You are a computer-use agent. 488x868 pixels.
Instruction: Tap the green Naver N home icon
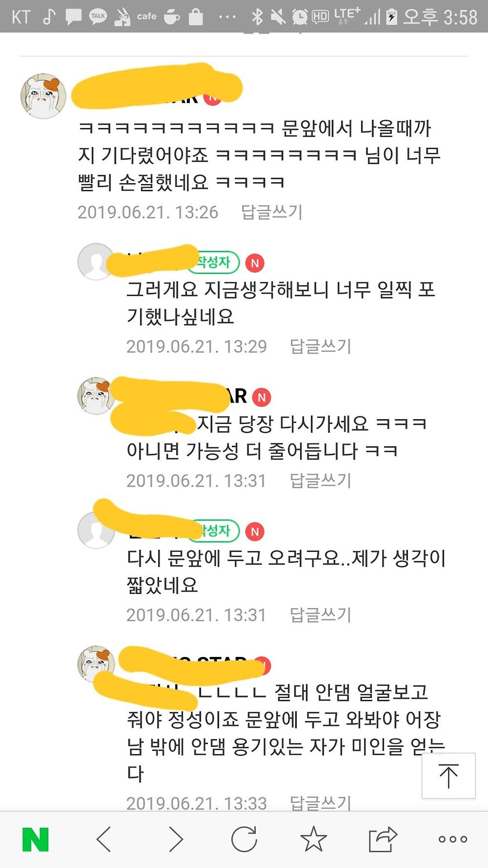point(36,839)
